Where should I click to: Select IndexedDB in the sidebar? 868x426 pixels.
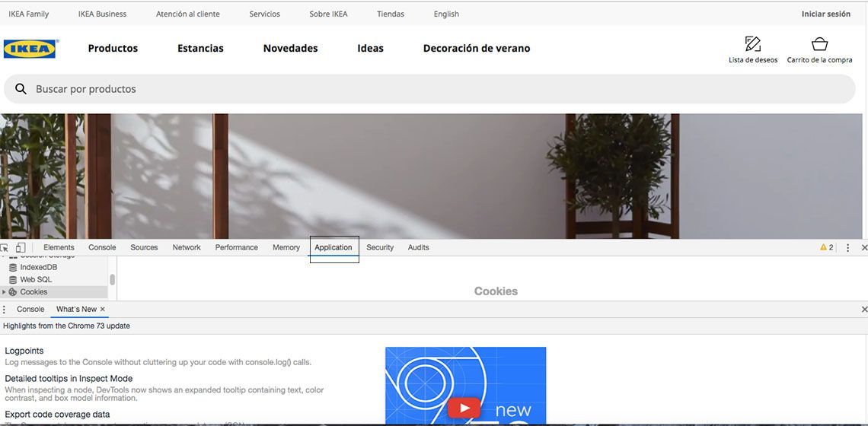(39, 267)
